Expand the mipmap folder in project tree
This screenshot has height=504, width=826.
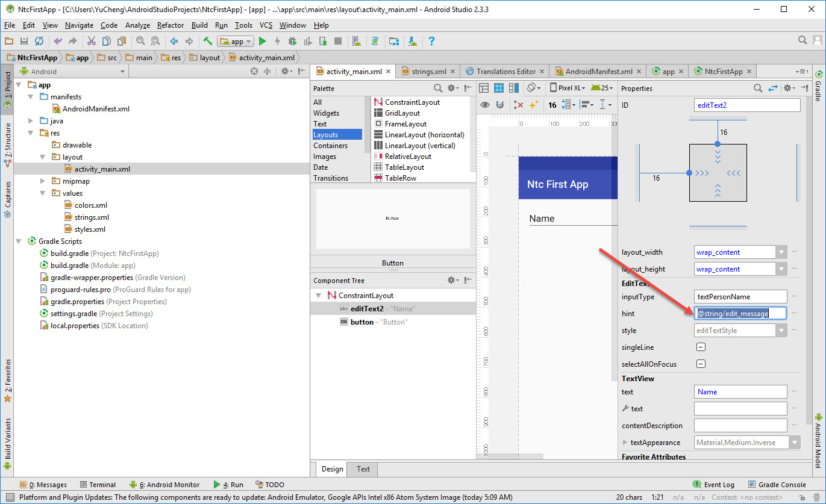coord(43,181)
